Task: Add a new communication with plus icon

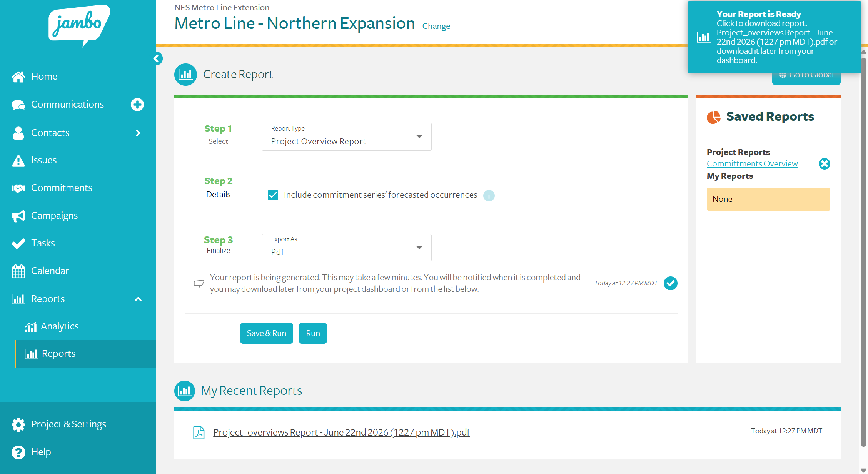Action: [x=137, y=105]
